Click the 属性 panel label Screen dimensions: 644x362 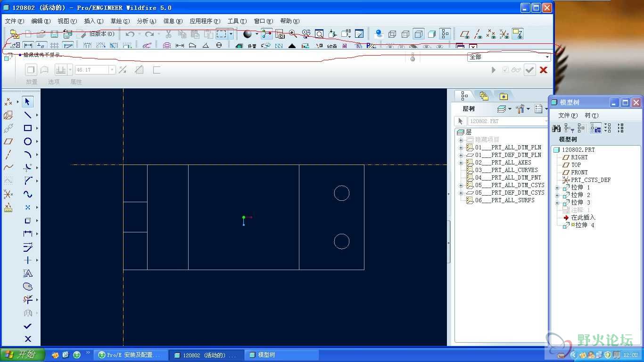click(76, 82)
